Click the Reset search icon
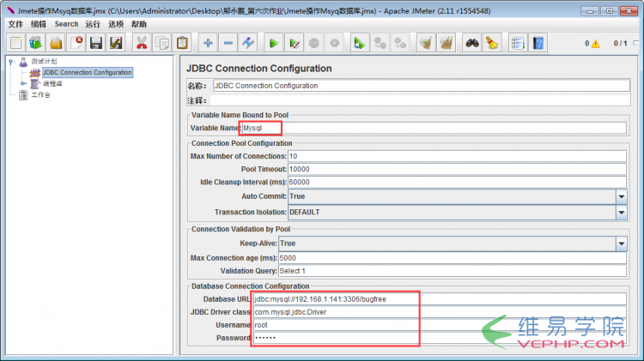This screenshot has width=644, height=361. click(x=492, y=43)
